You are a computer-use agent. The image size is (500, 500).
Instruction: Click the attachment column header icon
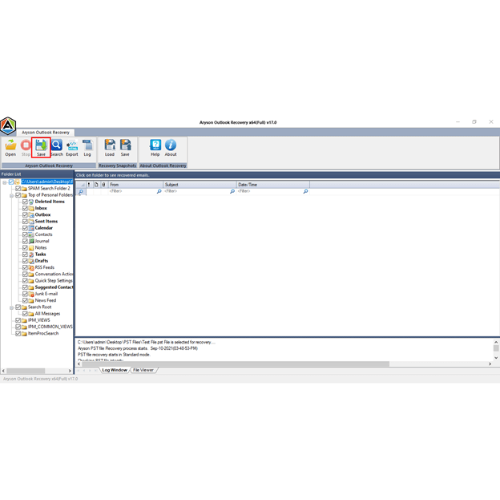pos(104,184)
